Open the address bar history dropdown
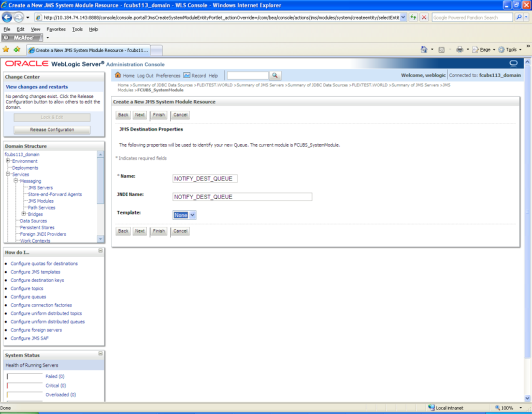 pos(403,17)
